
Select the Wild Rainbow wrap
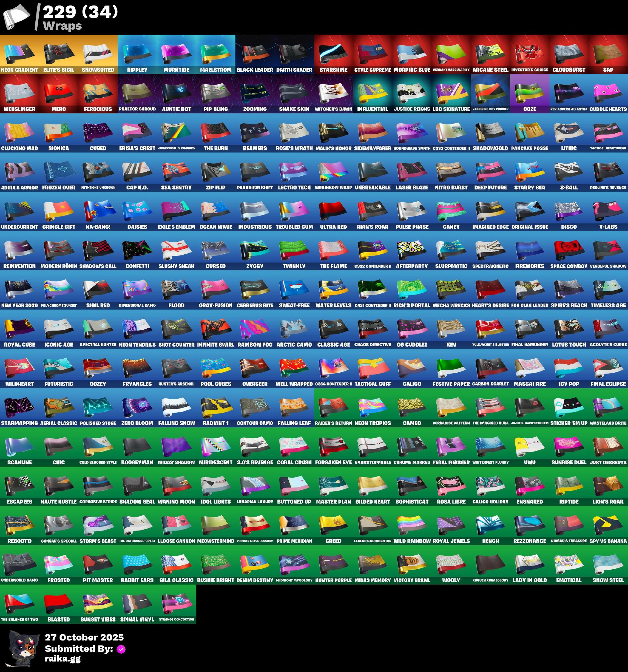412,525
